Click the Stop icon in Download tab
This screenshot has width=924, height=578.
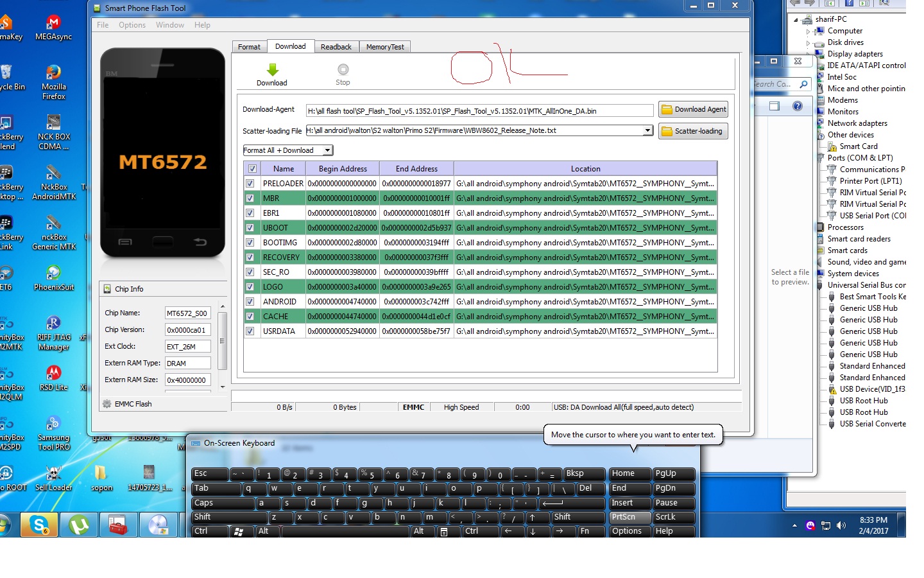click(x=342, y=70)
